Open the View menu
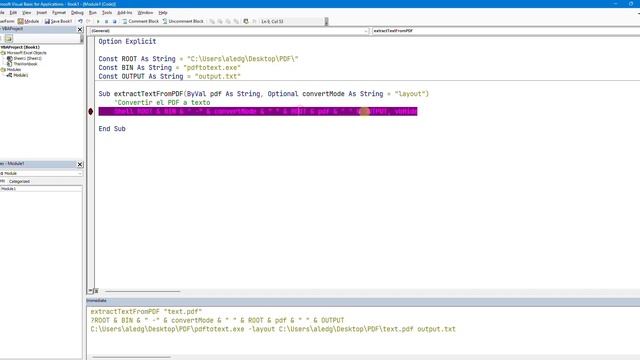Viewport: 640px width, 360px height. [x=26, y=13]
